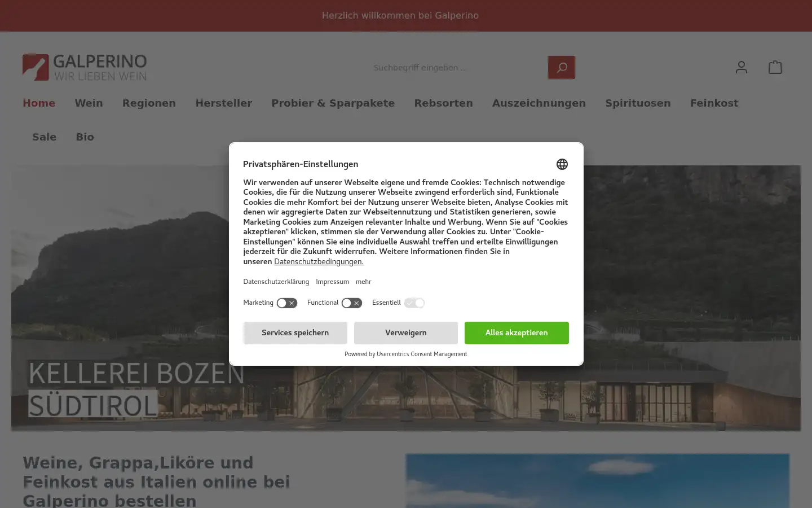Click the mehr link
Image resolution: width=812 pixels, height=508 pixels.
(363, 282)
